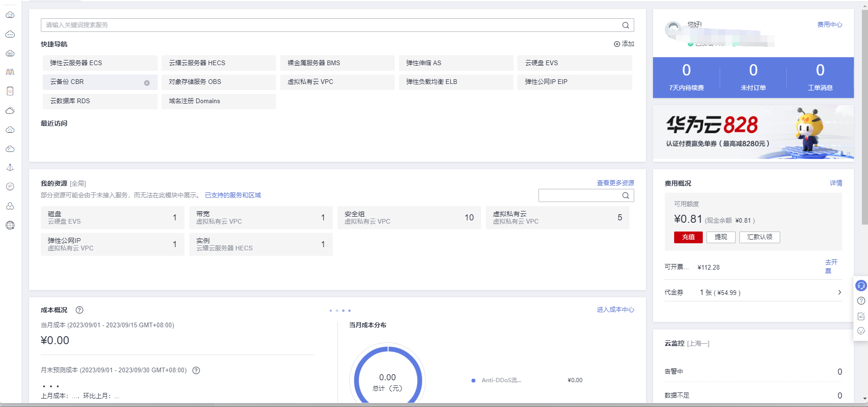
Task: Open the 弹性公网IP resource card
Action: 113,244
